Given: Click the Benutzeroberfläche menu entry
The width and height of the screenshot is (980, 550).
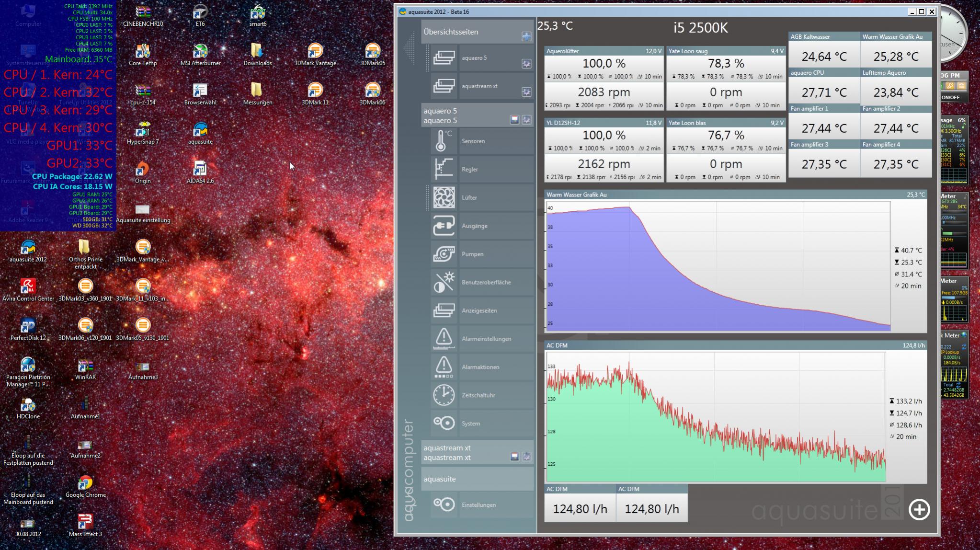Looking at the screenshot, I should coord(486,282).
